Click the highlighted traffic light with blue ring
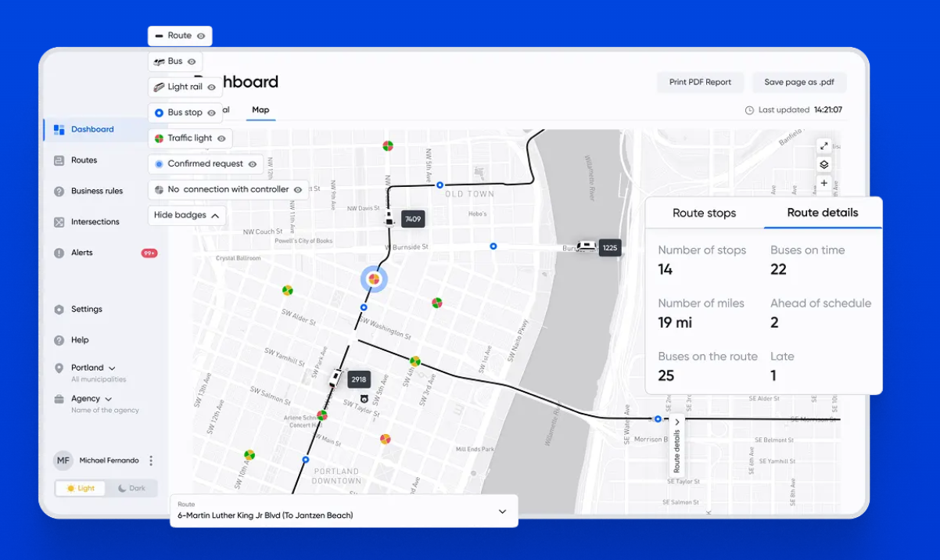The image size is (940, 560). pyautogui.click(x=374, y=278)
